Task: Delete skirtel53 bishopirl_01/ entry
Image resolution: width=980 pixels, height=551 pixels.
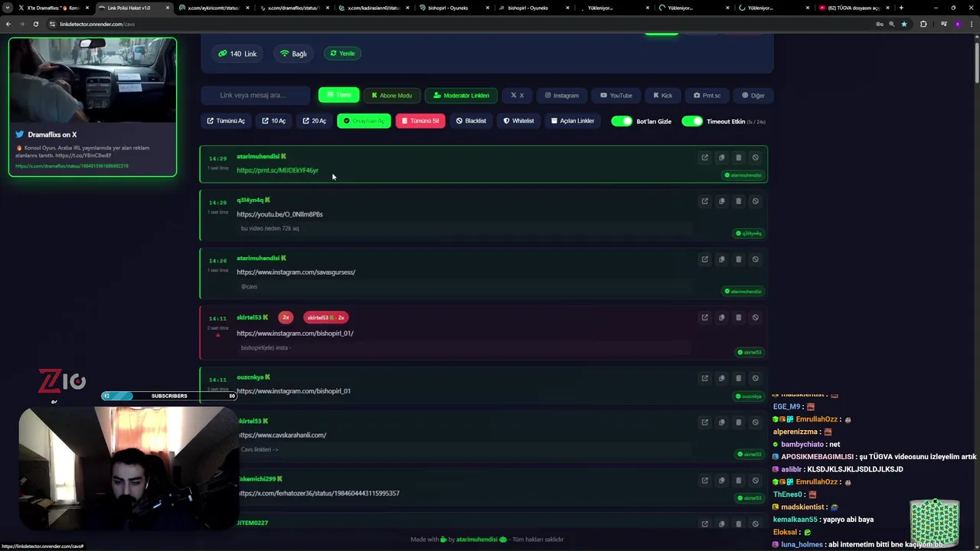Action: click(738, 318)
